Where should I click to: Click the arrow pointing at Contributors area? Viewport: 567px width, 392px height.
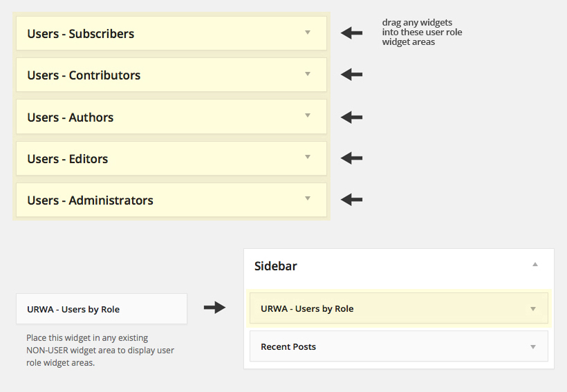pyautogui.click(x=351, y=75)
